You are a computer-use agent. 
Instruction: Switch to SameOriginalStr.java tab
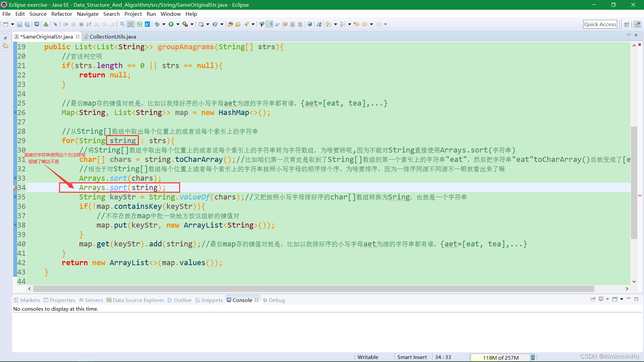click(46, 36)
